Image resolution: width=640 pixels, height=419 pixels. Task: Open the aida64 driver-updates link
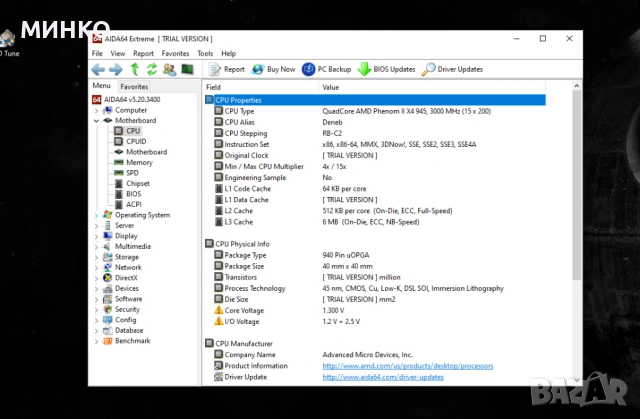coord(383,377)
